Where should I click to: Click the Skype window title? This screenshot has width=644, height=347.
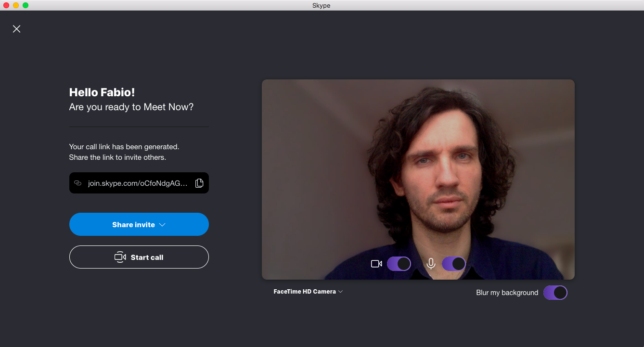point(322,5)
